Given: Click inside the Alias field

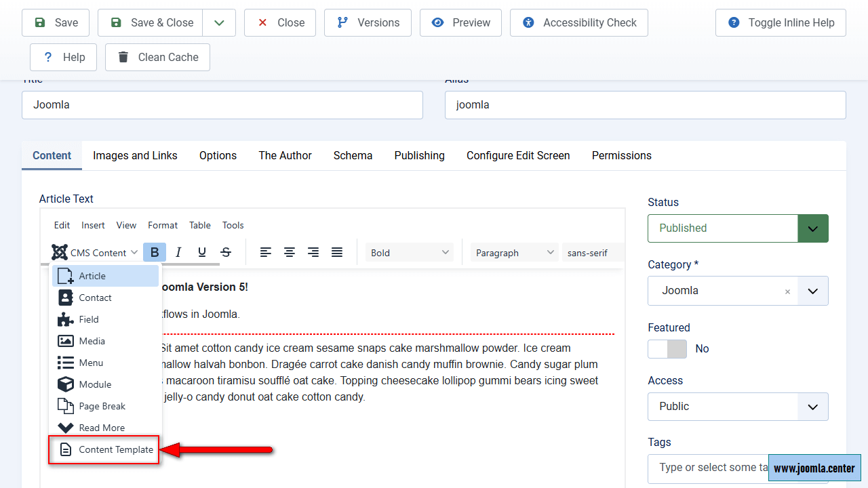Looking at the screenshot, I should 646,105.
